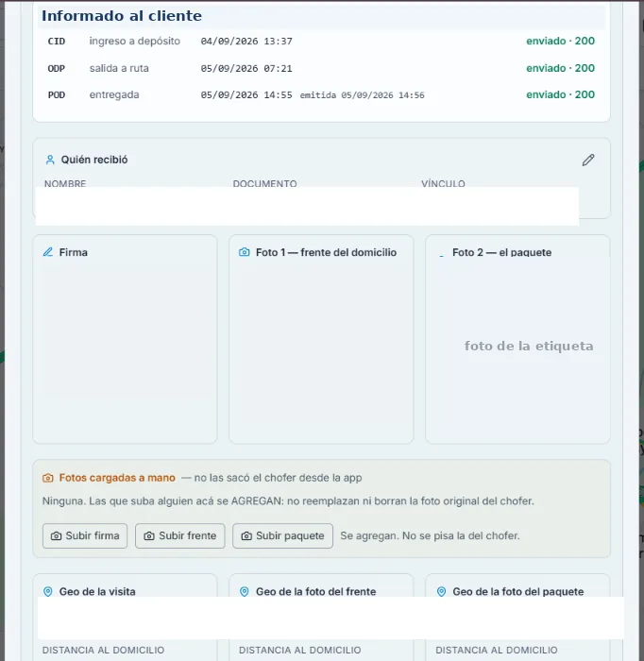The width and height of the screenshot is (644, 661).
Task: Click DISTANCIA AL DOMICILIO under Geo de la foto del paquete
Action: [497, 650]
